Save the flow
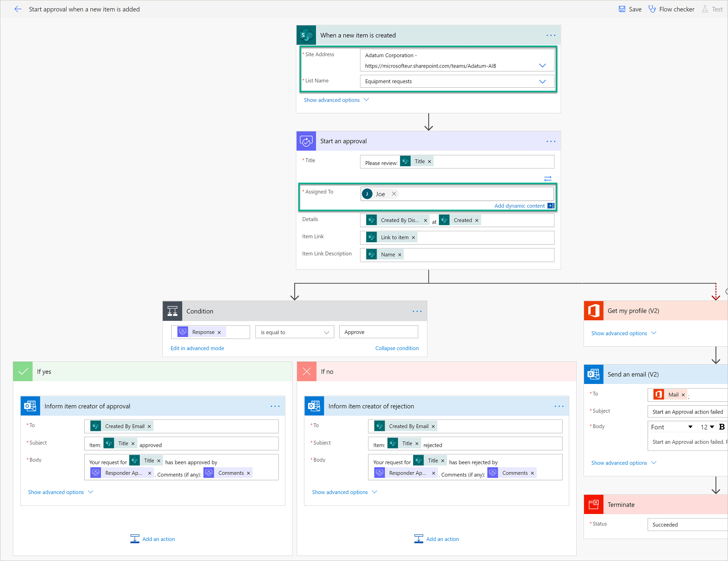The height and width of the screenshot is (561, 728). coord(630,9)
